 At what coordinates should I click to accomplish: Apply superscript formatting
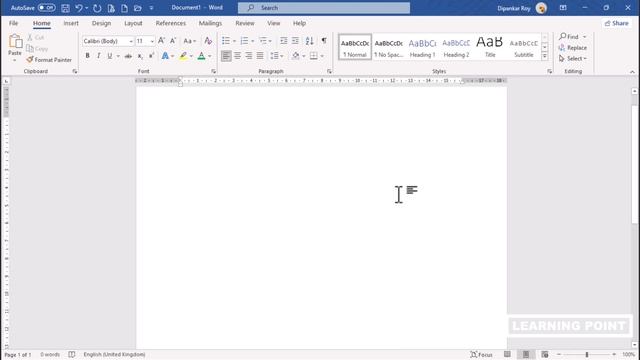coord(151,56)
